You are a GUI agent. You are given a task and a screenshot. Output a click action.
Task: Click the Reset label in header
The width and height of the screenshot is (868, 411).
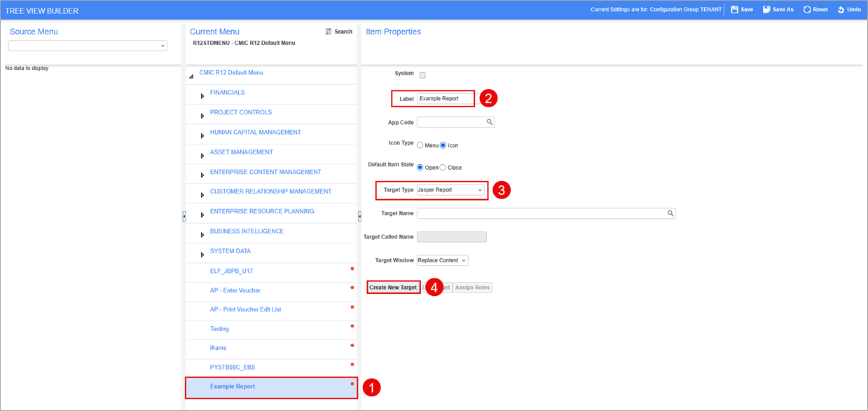click(x=820, y=10)
